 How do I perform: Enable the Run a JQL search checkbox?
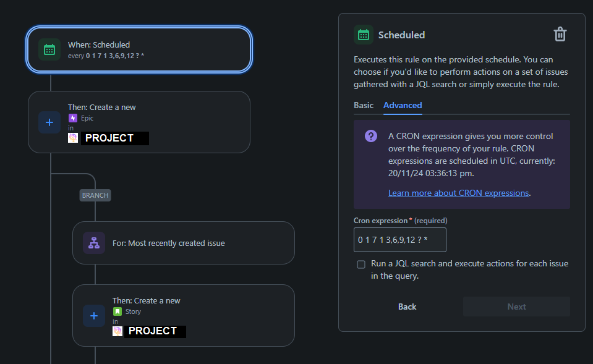coord(360,264)
